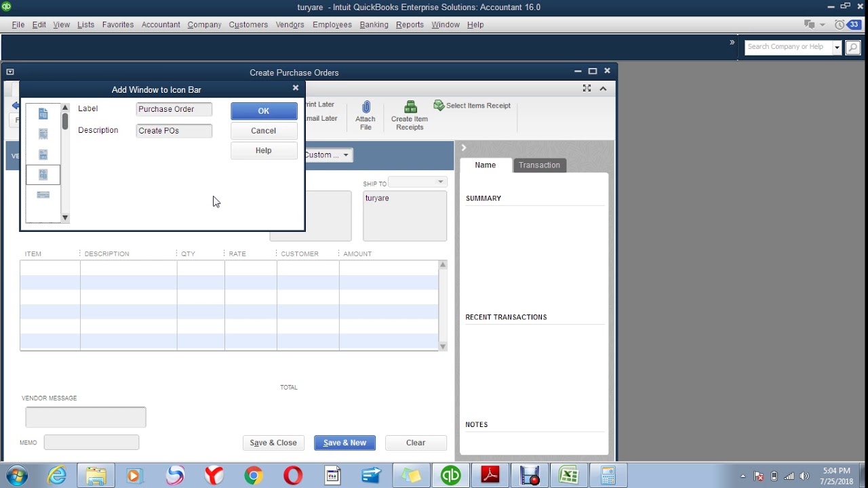The height and width of the screenshot is (488, 868).
Task: Switch to the Name tab
Action: (485, 165)
